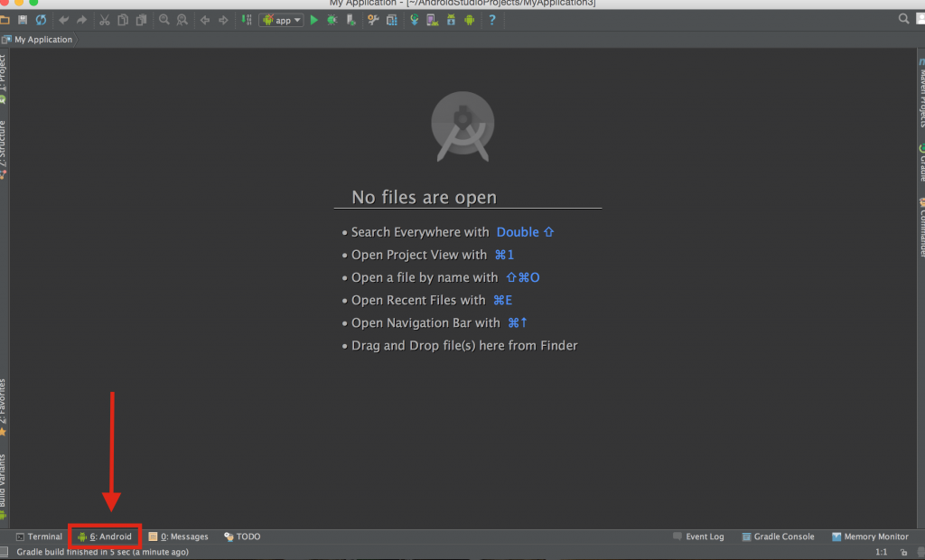Start debugging with the green bug icon
925x560 pixels.
(x=332, y=20)
